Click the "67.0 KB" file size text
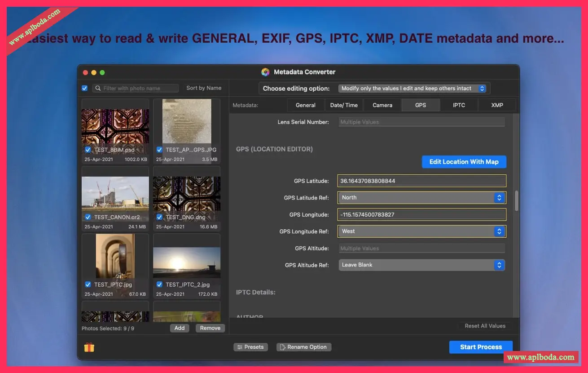The width and height of the screenshot is (588, 373). point(137,294)
